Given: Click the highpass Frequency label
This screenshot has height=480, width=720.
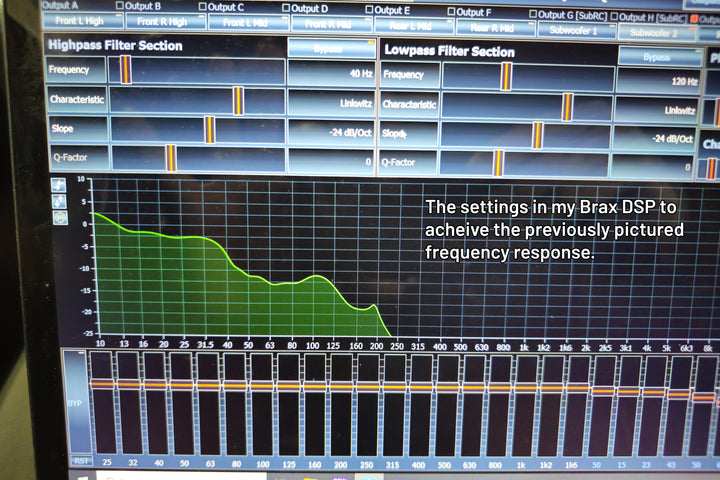Looking at the screenshot, I should point(69,69).
